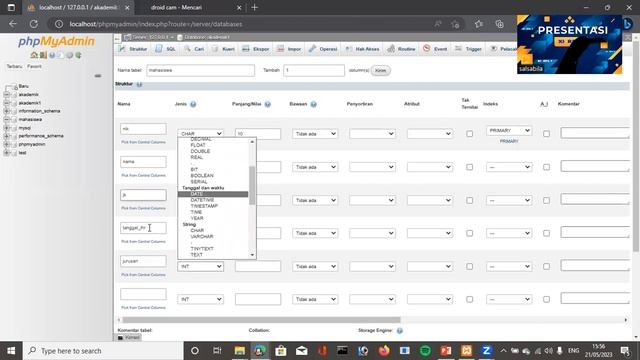Image resolution: width=640 pixels, height=360 pixels.
Task: Expand mysql database in navigation tree
Action: 6,128
